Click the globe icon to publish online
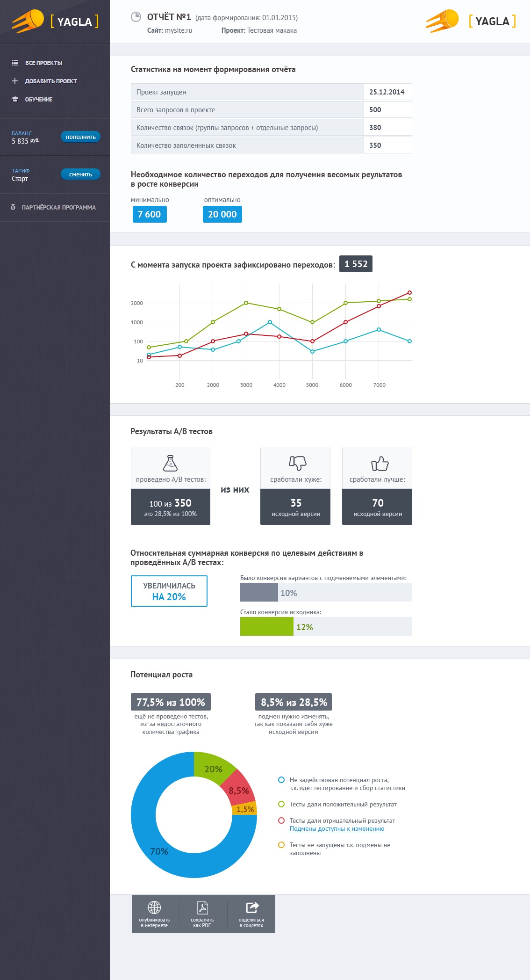Image resolution: width=530 pixels, height=980 pixels. point(154,907)
